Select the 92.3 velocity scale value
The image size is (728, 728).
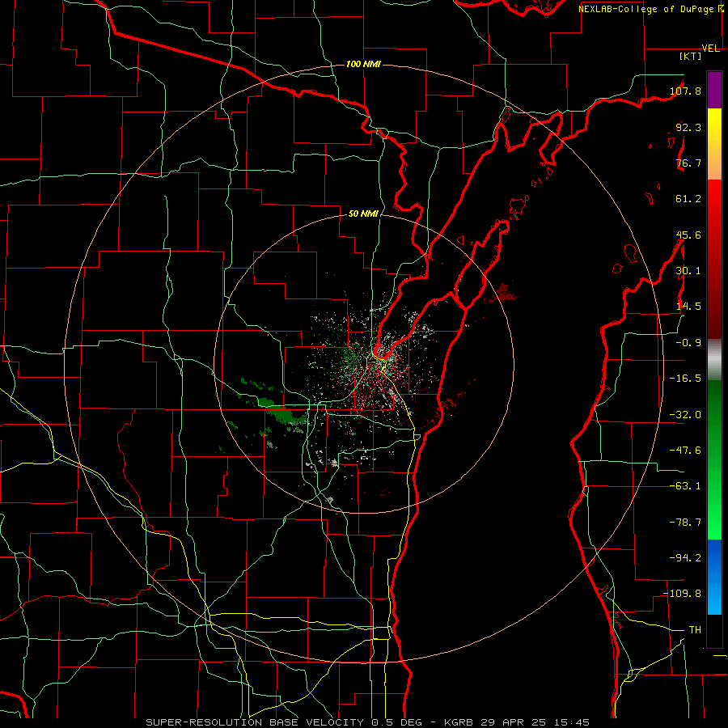point(688,127)
